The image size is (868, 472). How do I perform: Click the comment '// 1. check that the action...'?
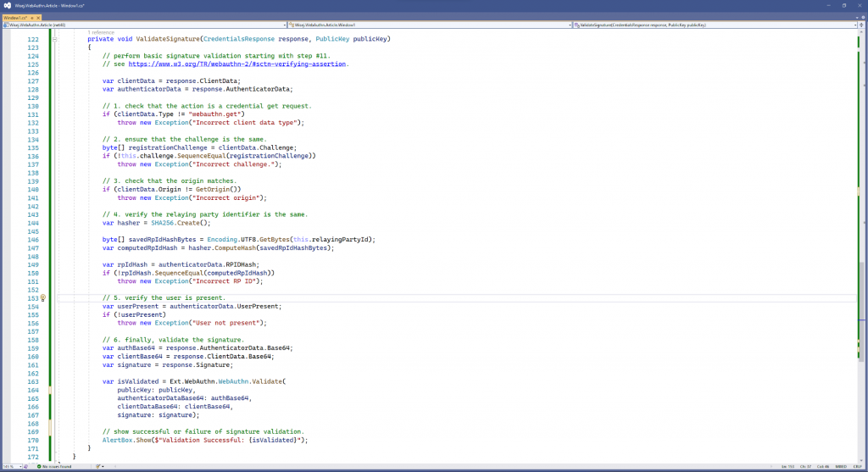207,106
